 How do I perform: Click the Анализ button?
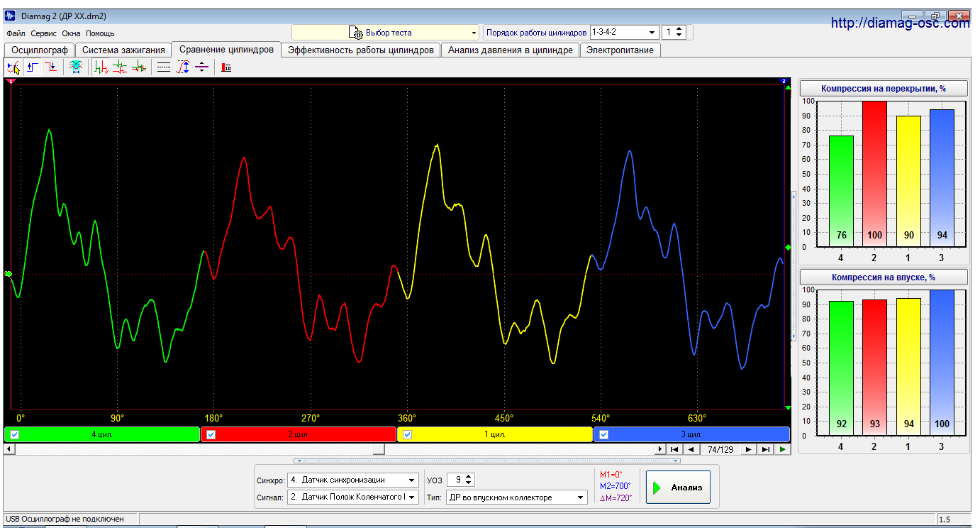[678, 488]
